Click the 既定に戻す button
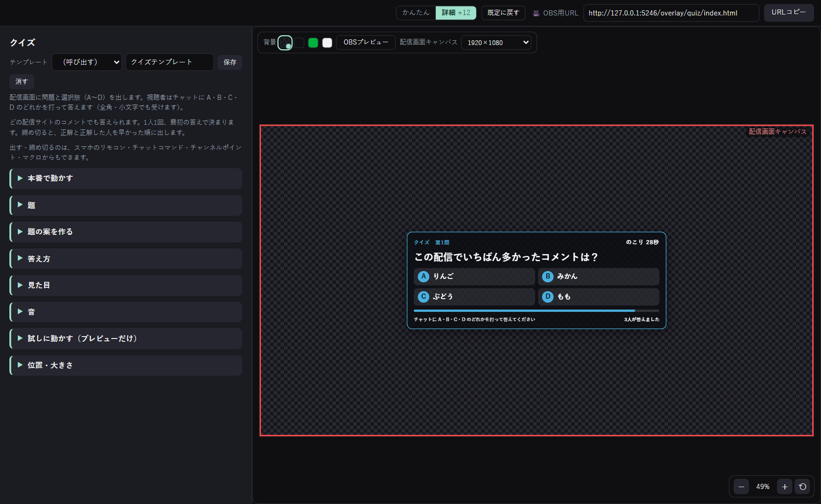Screen dimensions: 821x504 click(x=503, y=13)
